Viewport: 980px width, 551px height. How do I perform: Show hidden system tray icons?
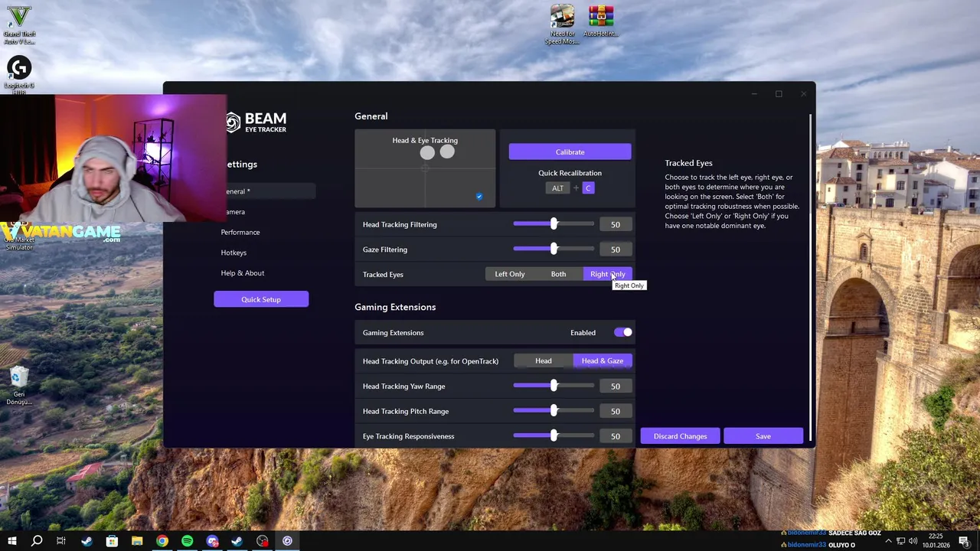[888, 541]
